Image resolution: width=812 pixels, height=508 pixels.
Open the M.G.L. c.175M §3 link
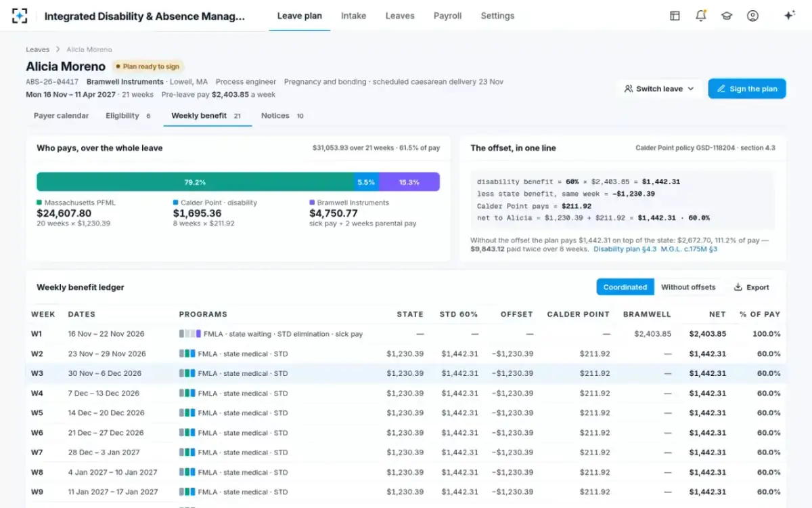point(689,249)
